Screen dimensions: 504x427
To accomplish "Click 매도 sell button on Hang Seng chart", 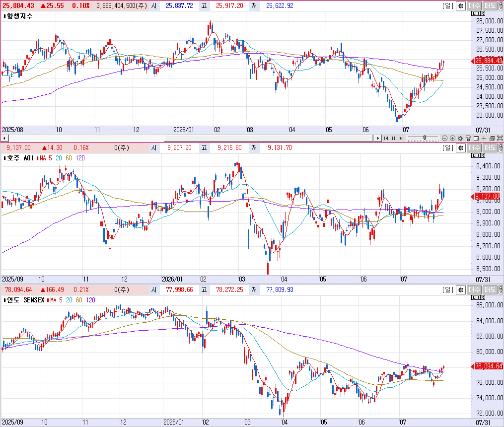I will pos(490,6).
